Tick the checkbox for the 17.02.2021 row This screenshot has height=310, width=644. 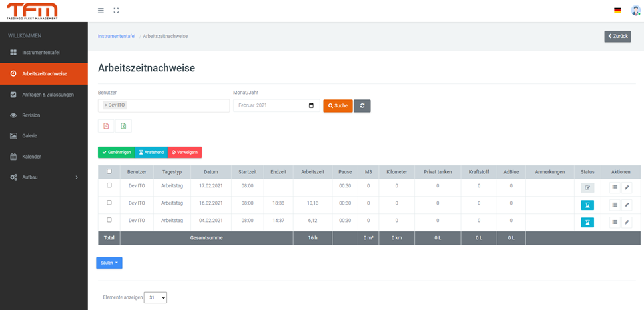point(109,185)
